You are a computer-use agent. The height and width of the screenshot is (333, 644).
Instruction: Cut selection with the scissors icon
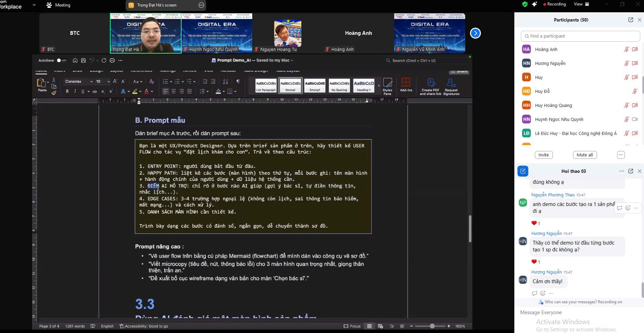[54, 80]
